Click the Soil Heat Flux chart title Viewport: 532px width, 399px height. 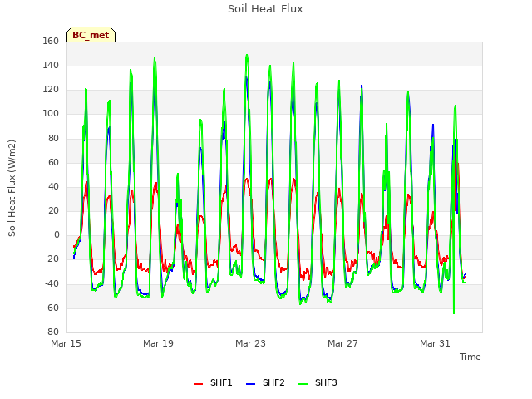point(265,9)
